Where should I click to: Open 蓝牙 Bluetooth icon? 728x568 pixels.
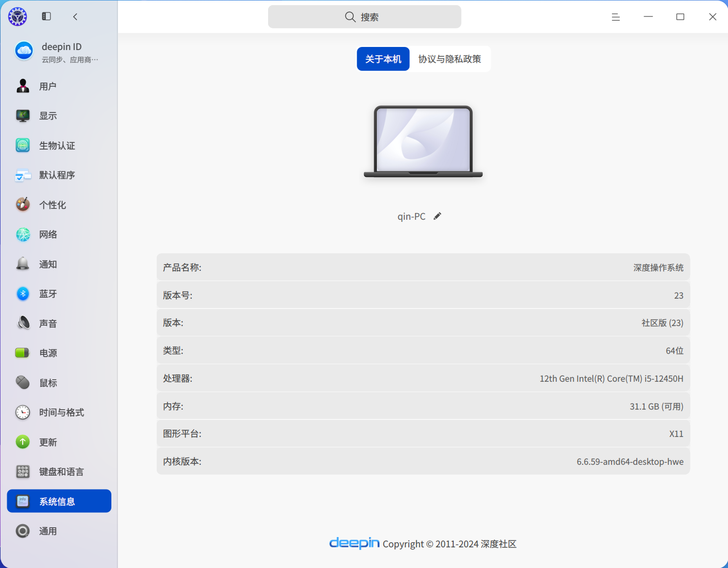(23, 294)
